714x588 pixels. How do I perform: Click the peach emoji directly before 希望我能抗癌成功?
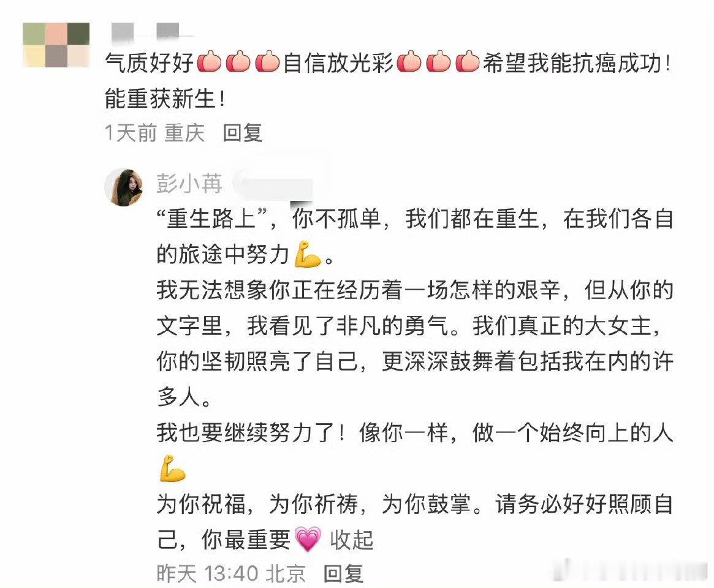click(x=468, y=62)
